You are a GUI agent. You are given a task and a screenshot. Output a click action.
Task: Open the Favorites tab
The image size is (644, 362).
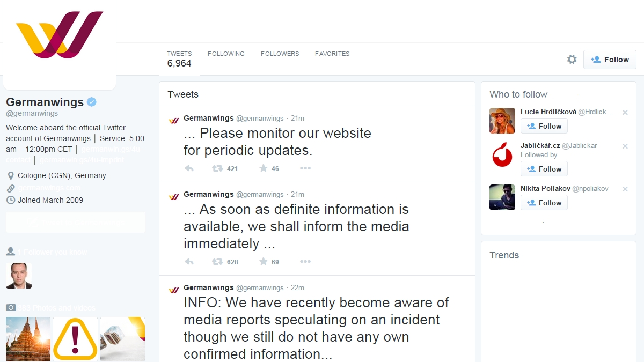(332, 54)
